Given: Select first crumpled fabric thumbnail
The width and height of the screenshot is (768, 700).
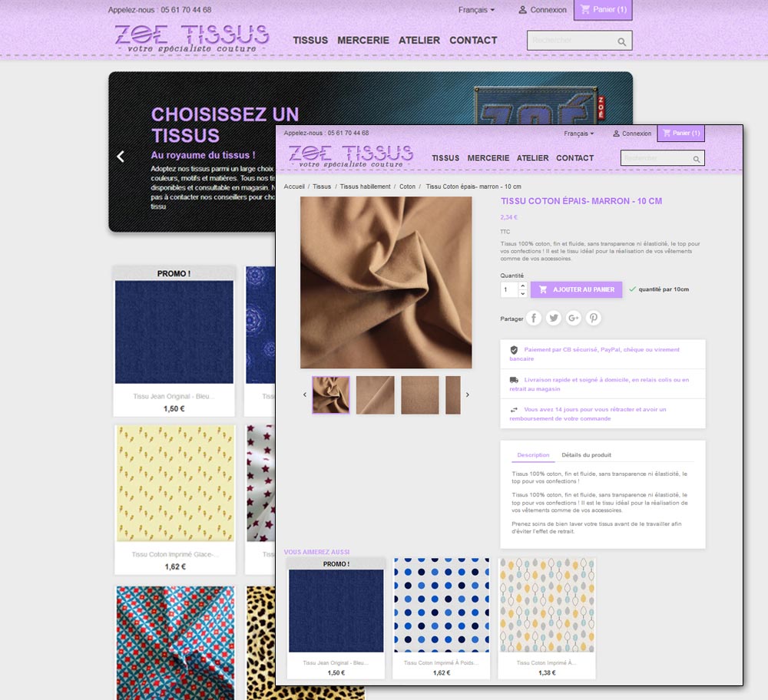Looking at the screenshot, I should tap(331, 395).
